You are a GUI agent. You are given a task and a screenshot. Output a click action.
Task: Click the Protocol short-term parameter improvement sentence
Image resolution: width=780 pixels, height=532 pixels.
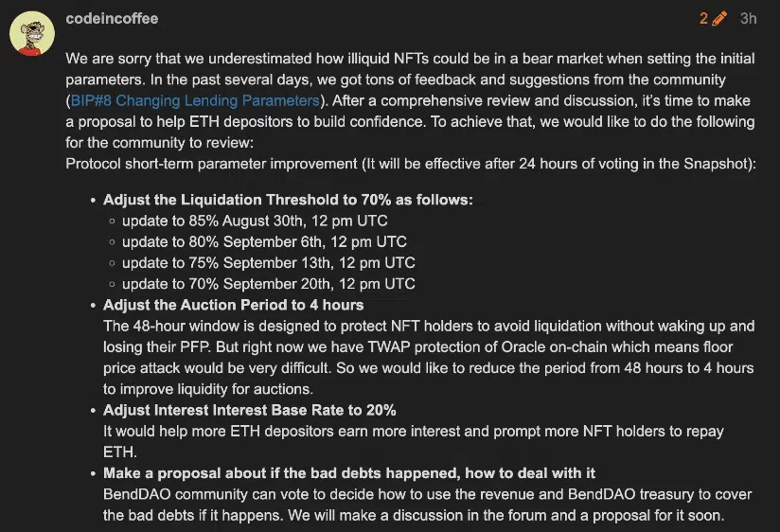pos(411,164)
